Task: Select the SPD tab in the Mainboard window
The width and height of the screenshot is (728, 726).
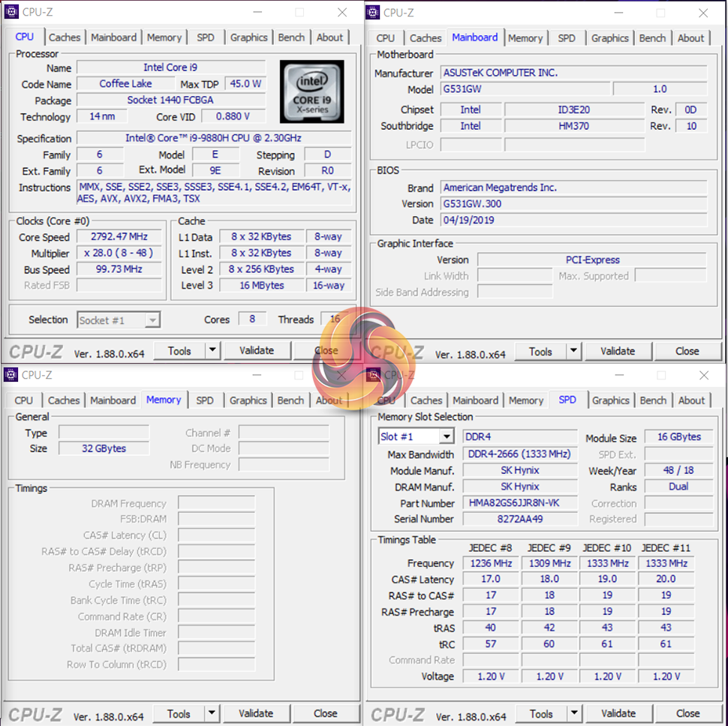Action: [567, 38]
